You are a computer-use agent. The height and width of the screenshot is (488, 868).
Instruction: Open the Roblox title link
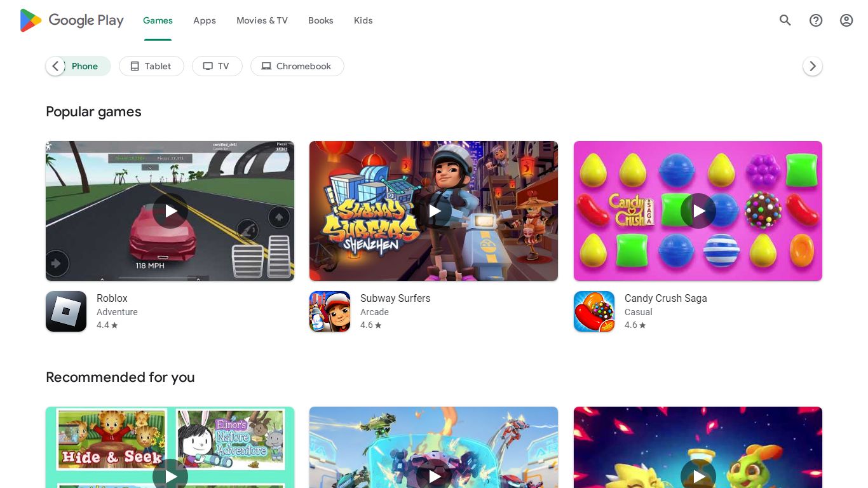pos(112,298)
